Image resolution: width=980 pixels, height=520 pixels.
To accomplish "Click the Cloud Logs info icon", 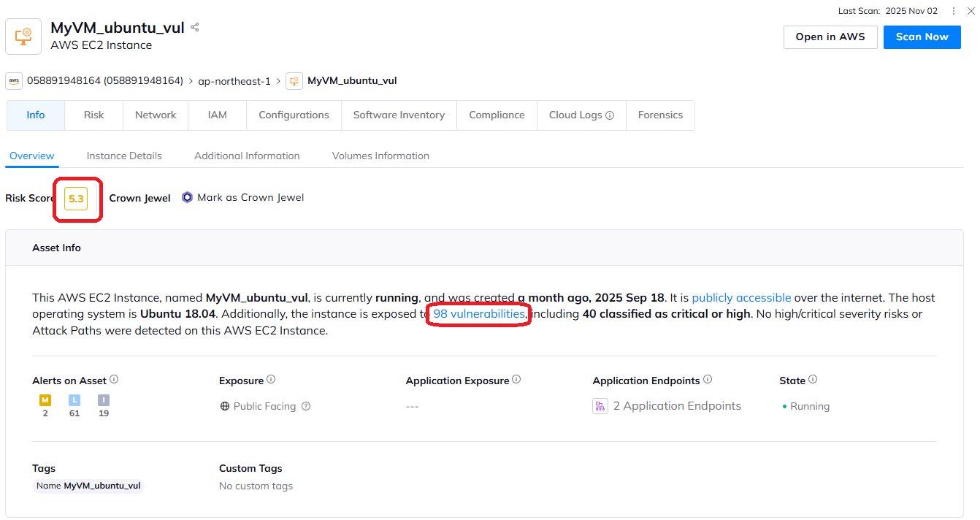I will 610,115.
